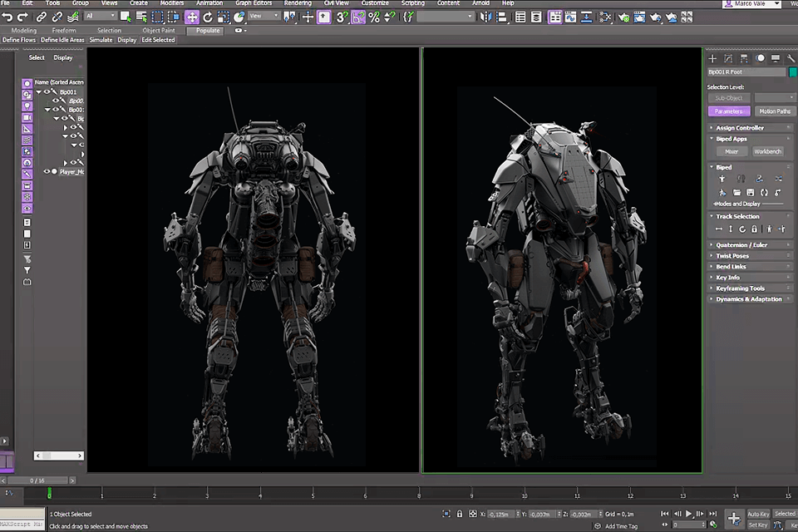
Task: Switch to the Populate ribbon tab
Action: [x=206, y=30]
